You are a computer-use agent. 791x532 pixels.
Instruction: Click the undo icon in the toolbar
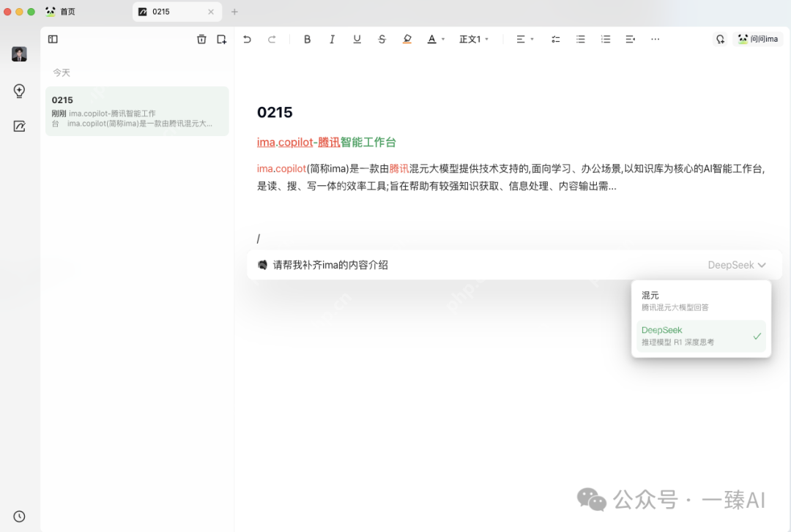tap(248, 39)
